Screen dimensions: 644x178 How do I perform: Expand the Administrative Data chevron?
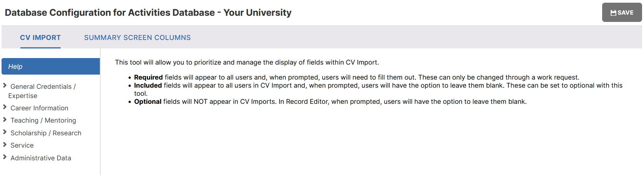coord(5,157)
